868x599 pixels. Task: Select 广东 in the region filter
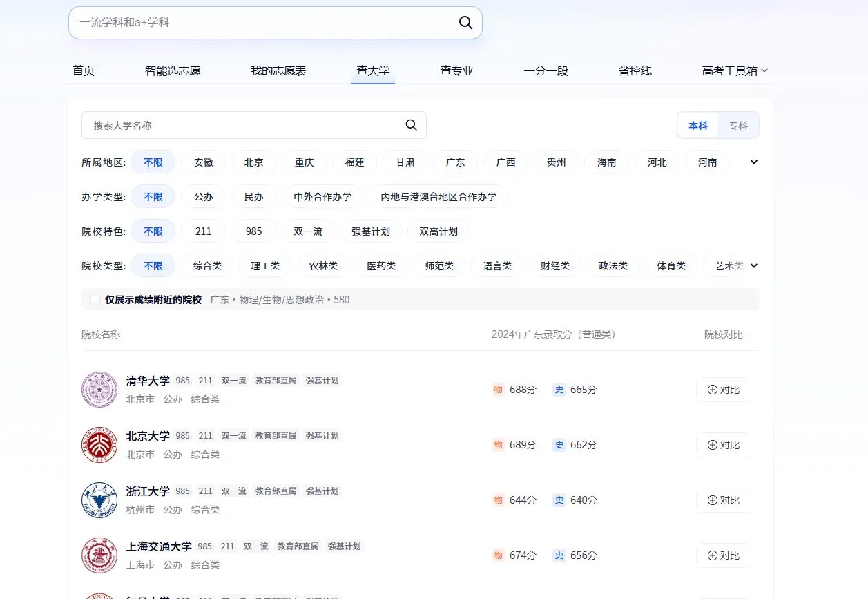(x=455, y=162)
